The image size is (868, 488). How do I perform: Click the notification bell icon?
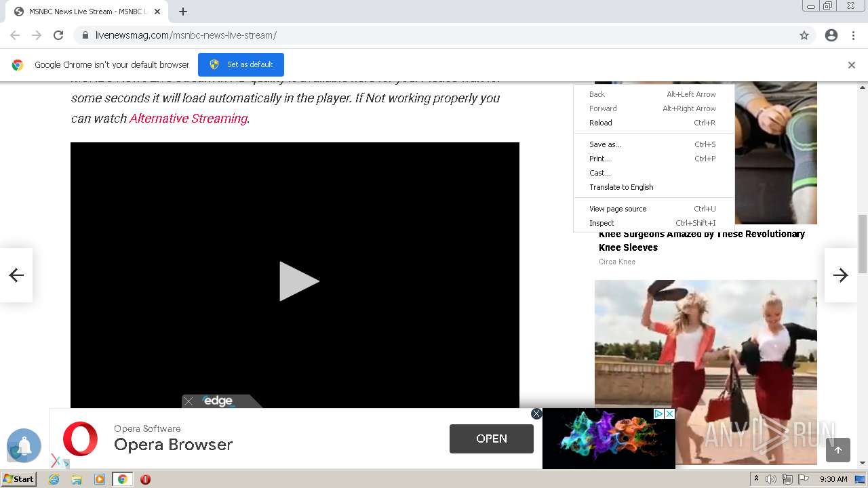coord(24,445)
